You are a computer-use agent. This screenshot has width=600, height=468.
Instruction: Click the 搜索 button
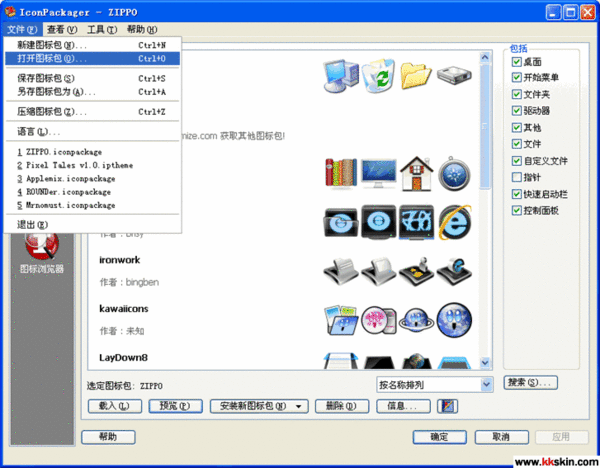point(531,382)
